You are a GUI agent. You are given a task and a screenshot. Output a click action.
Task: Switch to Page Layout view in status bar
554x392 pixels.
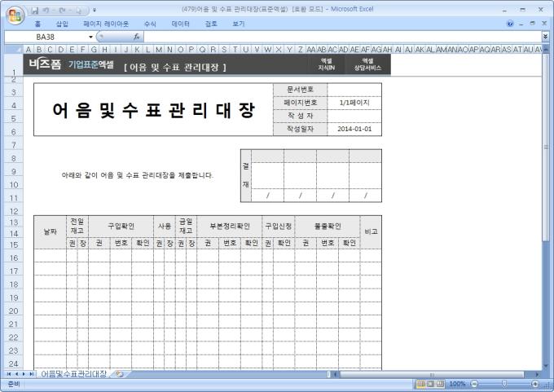point(430,384)
